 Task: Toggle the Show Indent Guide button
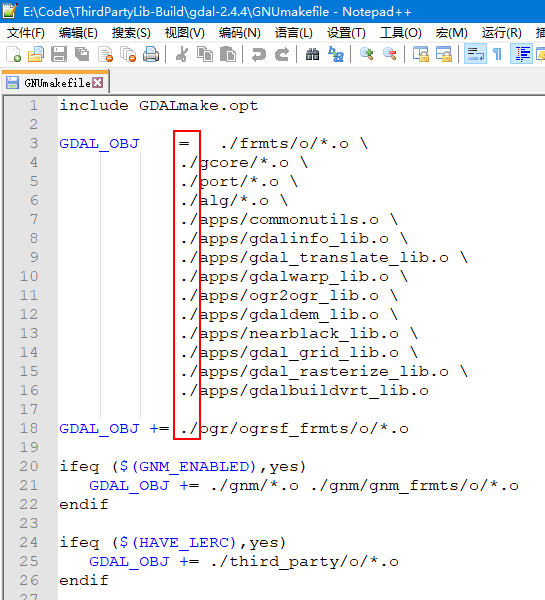[x=521, y=54]
